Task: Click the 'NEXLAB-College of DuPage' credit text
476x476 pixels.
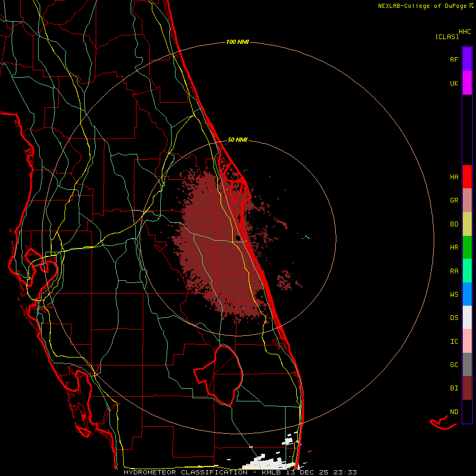Action: pos(422,6)
